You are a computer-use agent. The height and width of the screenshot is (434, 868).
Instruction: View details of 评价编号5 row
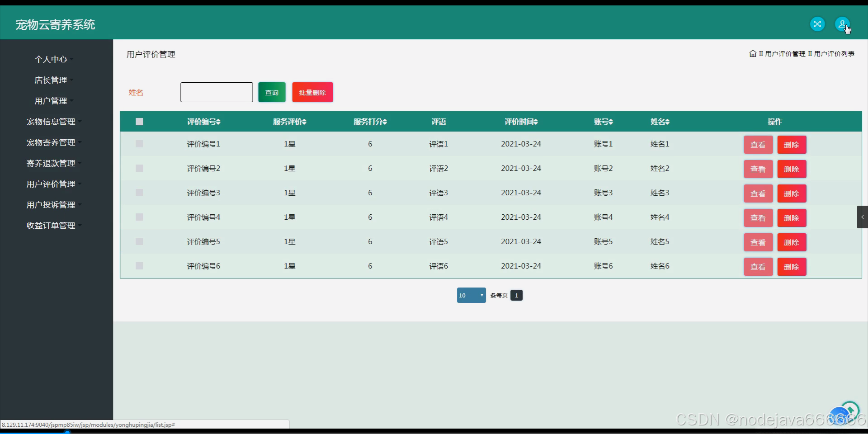tap(758, 242)
